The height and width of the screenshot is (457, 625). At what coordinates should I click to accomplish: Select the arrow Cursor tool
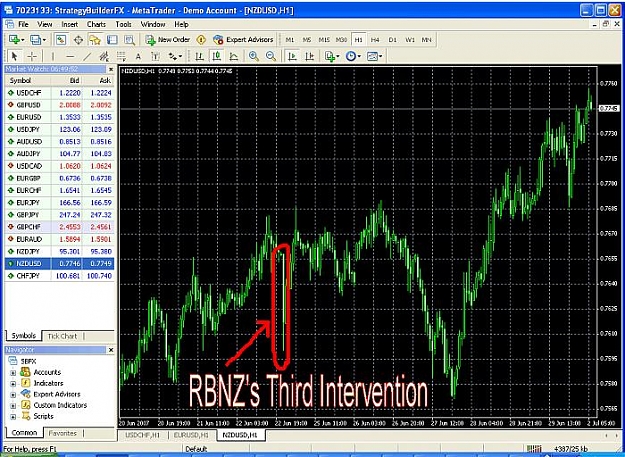pyautogui.click(x=15, y=56)
